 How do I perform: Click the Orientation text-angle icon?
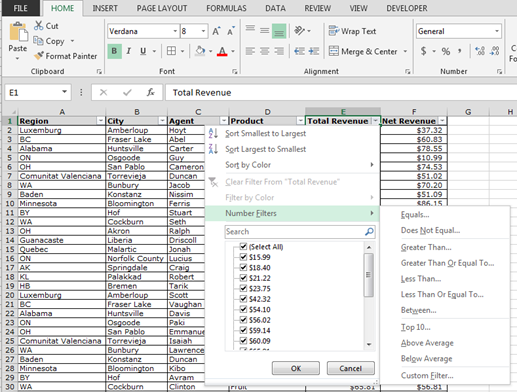[299, 31]
